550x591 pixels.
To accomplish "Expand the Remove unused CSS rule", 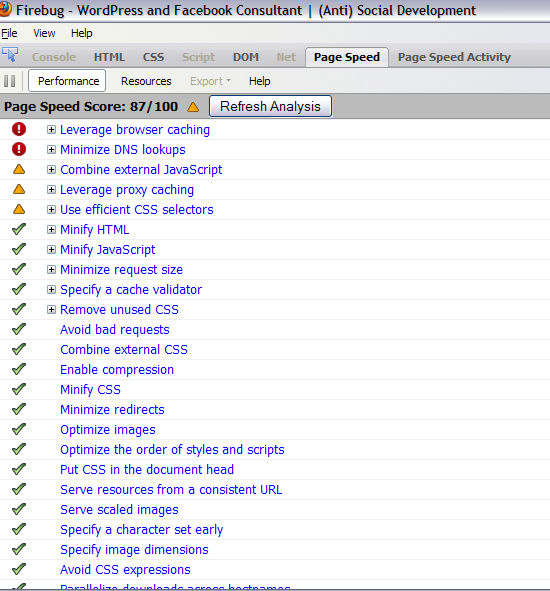I will (x=51, y=309).
